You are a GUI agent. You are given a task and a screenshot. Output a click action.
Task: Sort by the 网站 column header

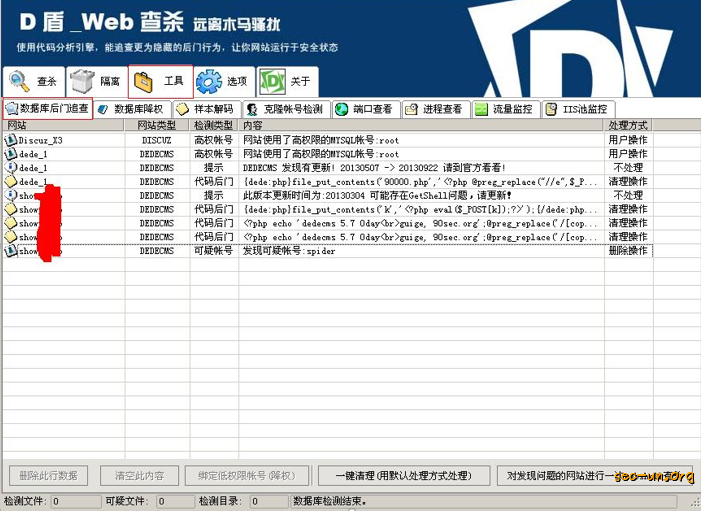click(x=64, y=125)
